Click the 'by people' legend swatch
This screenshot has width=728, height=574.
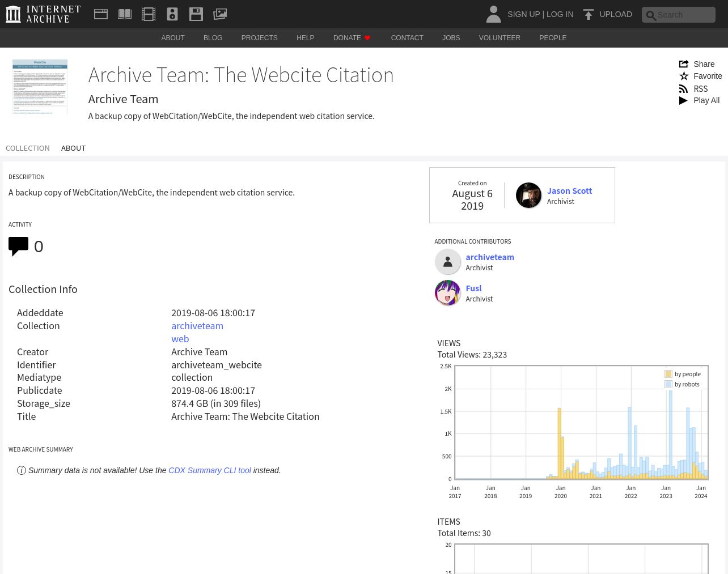[668, 374]
